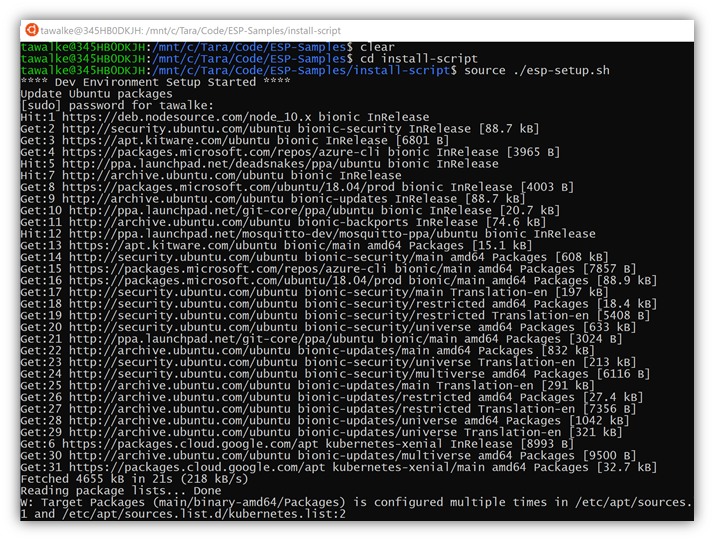Click the Get:29 line with 321 kB

(321, 433)
